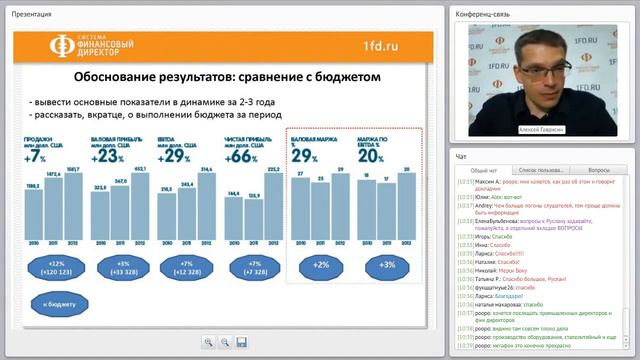The width and height of the screenshot is (640, 360).
Task: Click the chat message from ЕленаБульбенова
Action: point(526,224)
